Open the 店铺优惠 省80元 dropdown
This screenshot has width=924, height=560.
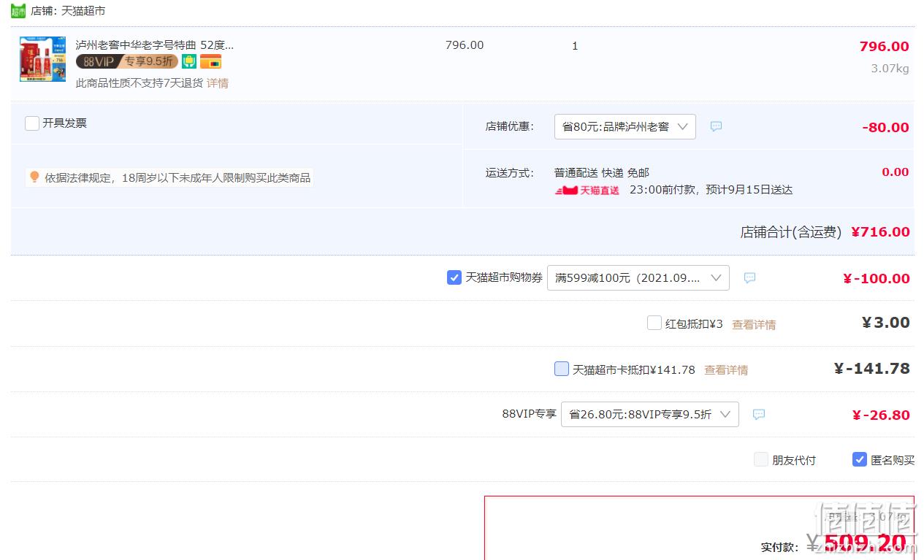click(625, 126)
